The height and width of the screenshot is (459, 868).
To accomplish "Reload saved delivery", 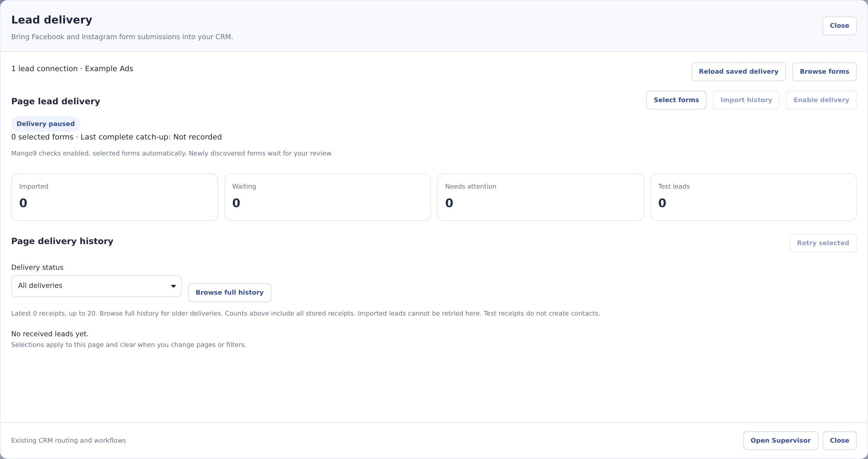I will click(738, 72).
